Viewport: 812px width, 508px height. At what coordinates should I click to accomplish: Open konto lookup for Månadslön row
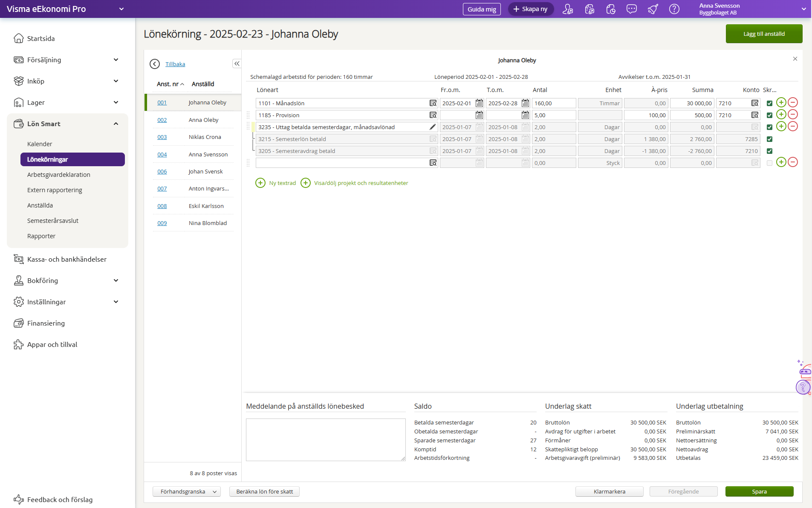[755, 103]
